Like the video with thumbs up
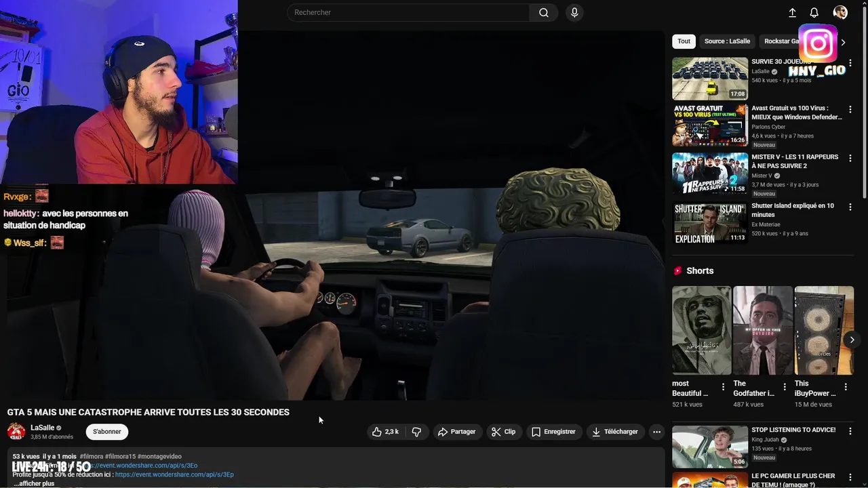The height and width of the screenshot is (488, 868). 385,432
